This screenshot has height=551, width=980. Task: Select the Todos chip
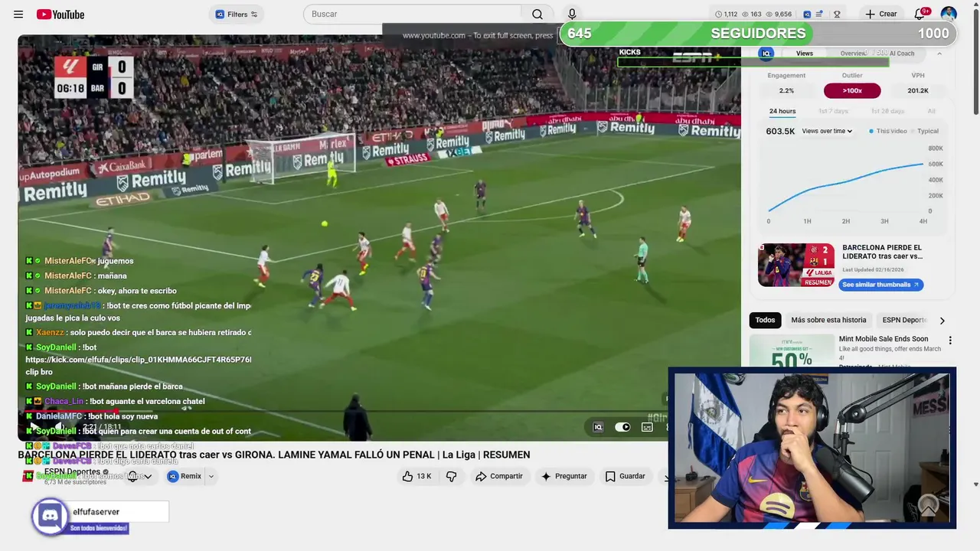(x=765, y=321)
